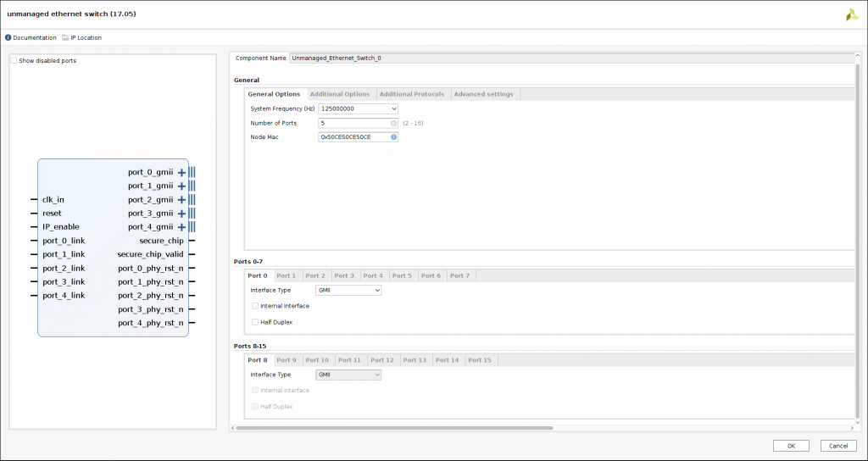Expand the port_3_gmii plus icon

[x=181, y=214]
